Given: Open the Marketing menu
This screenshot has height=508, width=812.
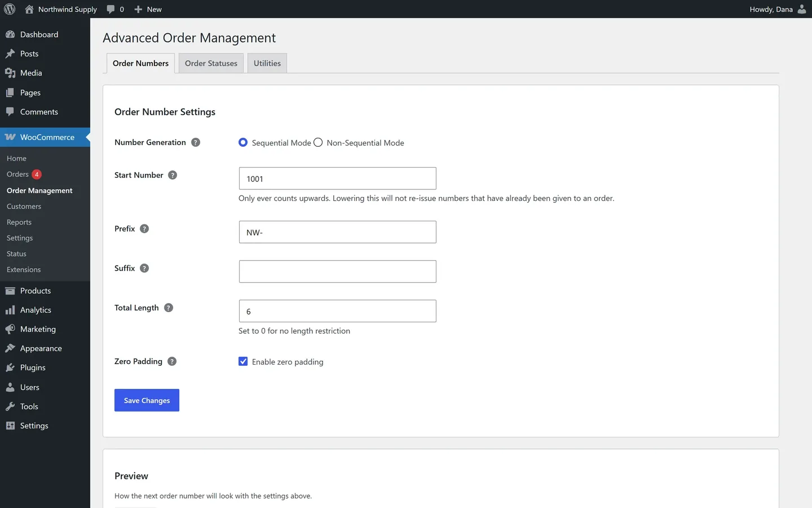Looking at the screenshot, I should [45, 329].
